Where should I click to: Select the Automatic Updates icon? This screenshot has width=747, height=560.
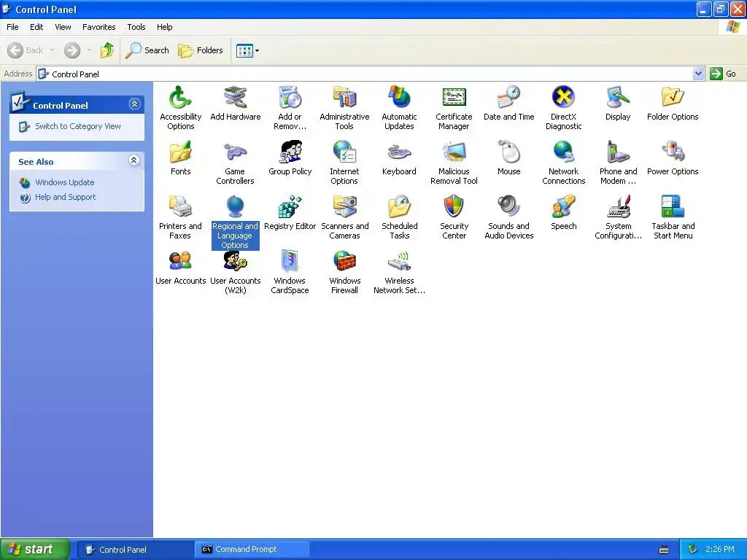pyautogui.click(x=399, y=108)
